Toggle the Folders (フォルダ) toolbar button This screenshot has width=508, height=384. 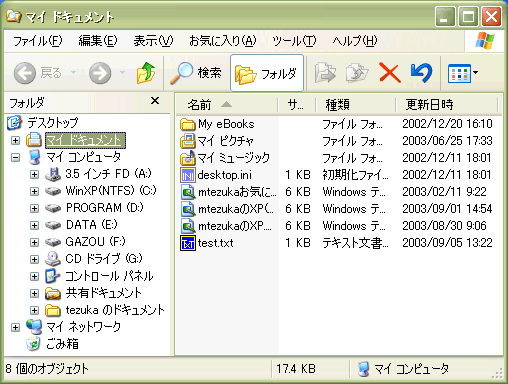point(267,73)
